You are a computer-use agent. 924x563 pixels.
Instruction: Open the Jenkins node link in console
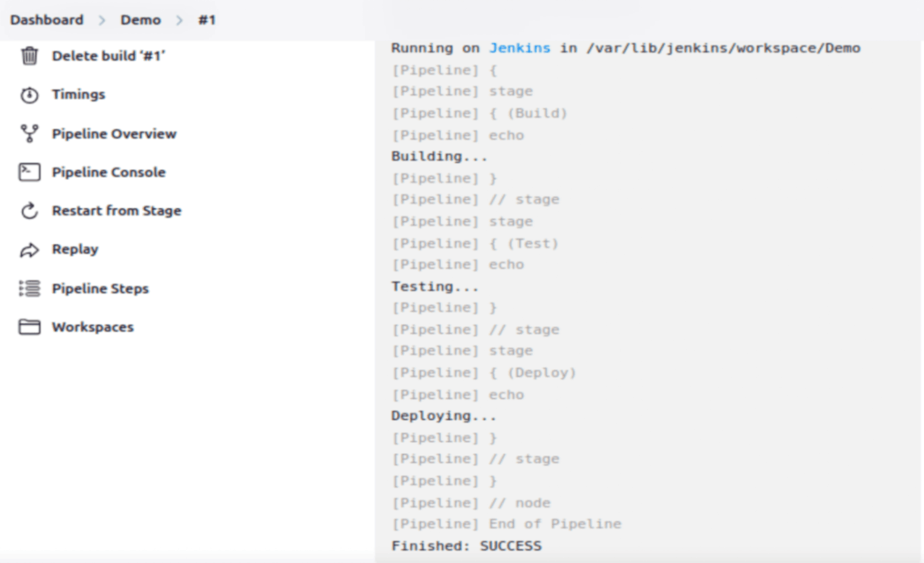pos(519,48)
